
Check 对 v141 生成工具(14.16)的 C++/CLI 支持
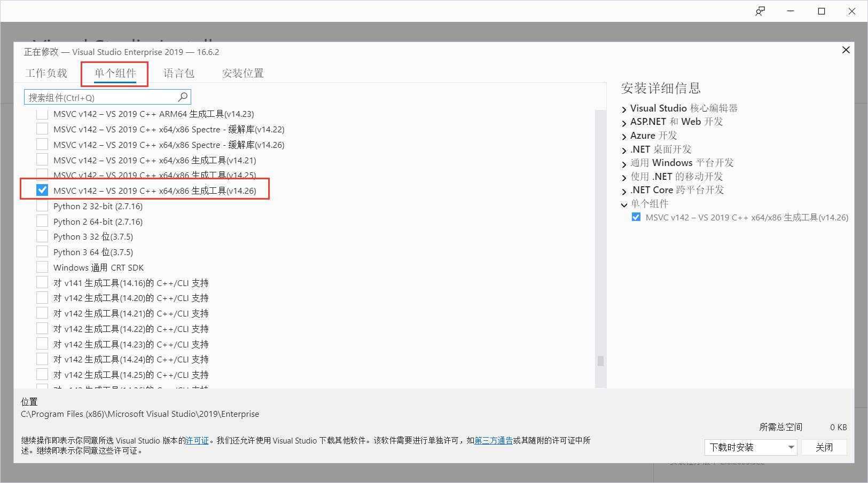pyautogui.click(x=42, y=283)
